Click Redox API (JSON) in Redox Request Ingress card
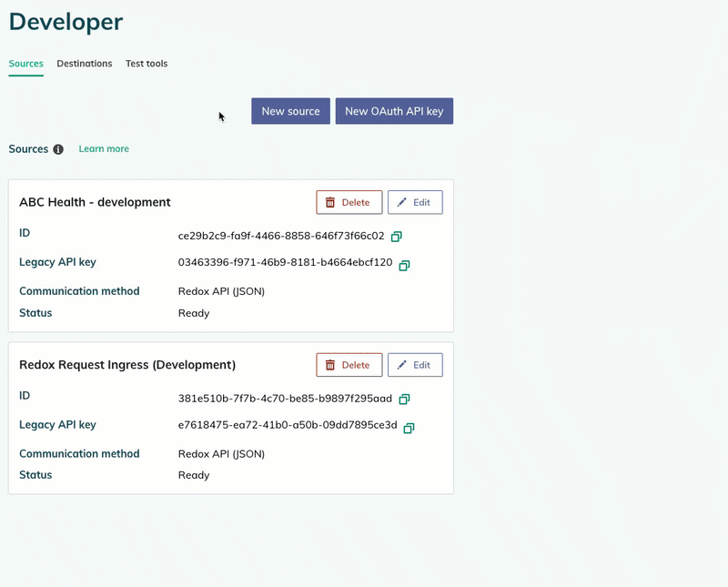The image size is (728, 587). pyautogui.click(x=221, y=454)
